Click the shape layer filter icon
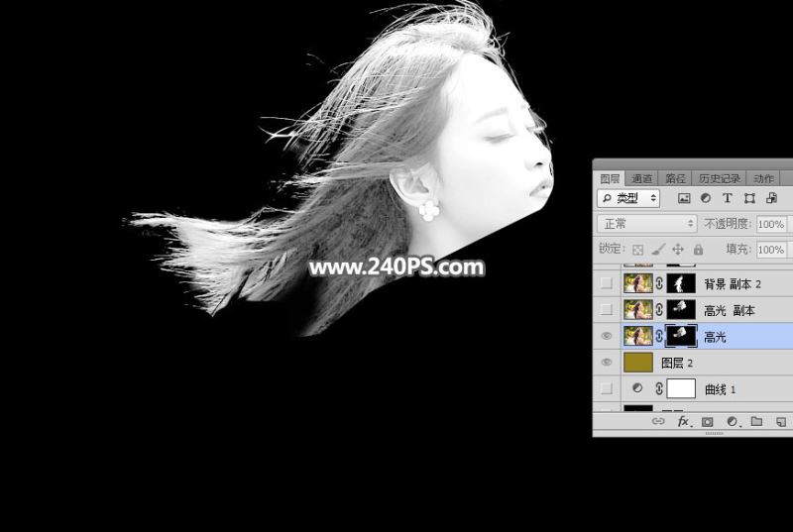 [x=749, y=198]
